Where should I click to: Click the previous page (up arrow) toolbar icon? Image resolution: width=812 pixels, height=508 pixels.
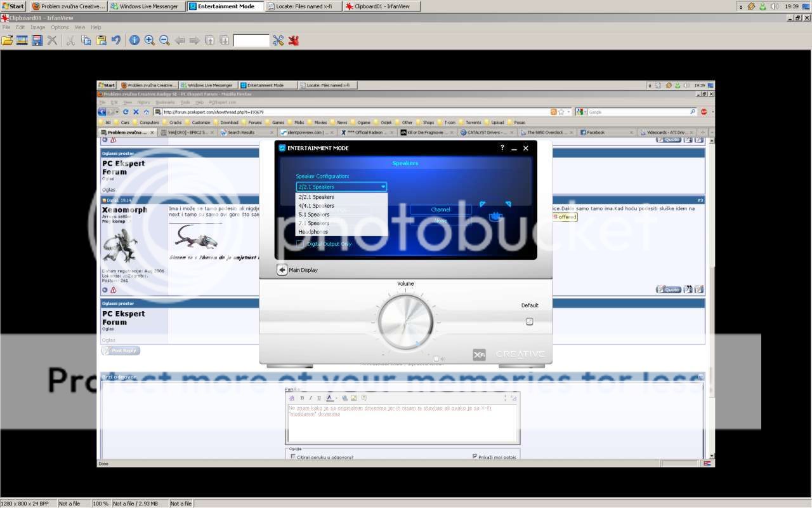[209, 40]
